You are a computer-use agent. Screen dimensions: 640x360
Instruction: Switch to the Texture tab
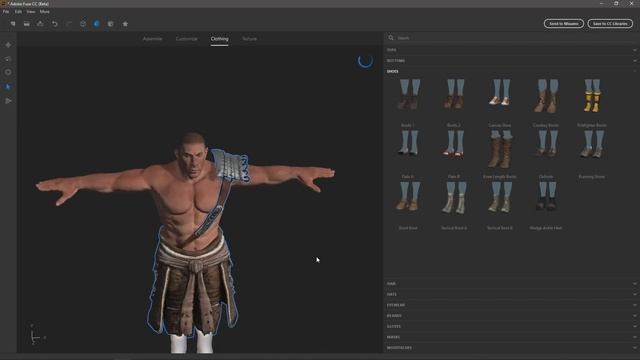(249, 39)
